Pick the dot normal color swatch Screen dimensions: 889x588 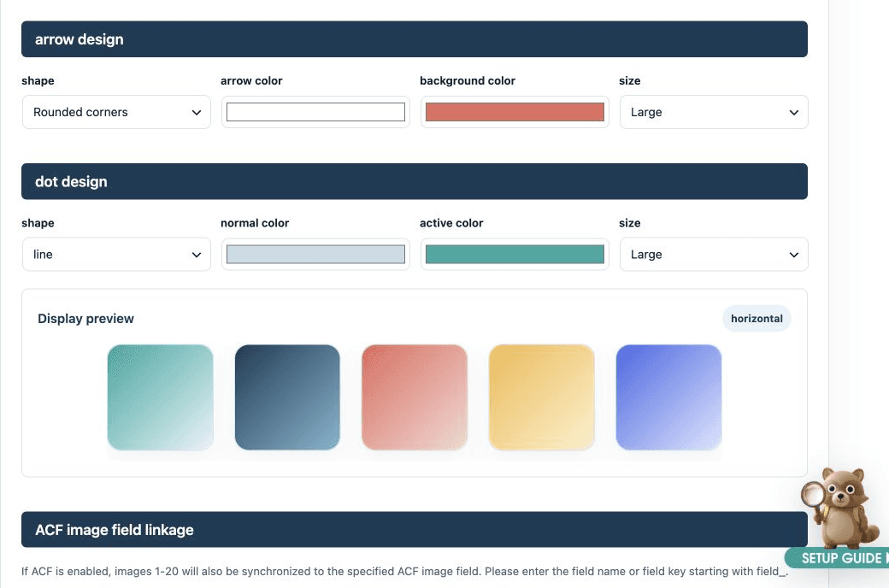(315, 255)
